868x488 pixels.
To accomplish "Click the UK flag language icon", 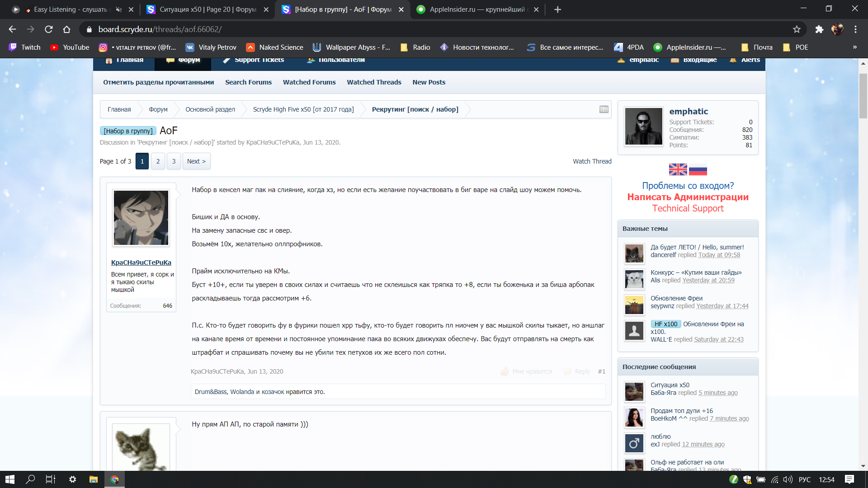I will (678, 170).
